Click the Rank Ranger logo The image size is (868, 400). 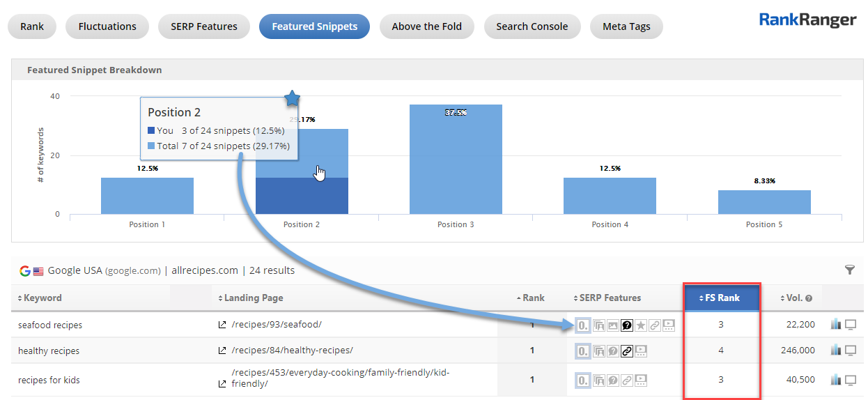[807, 20]
